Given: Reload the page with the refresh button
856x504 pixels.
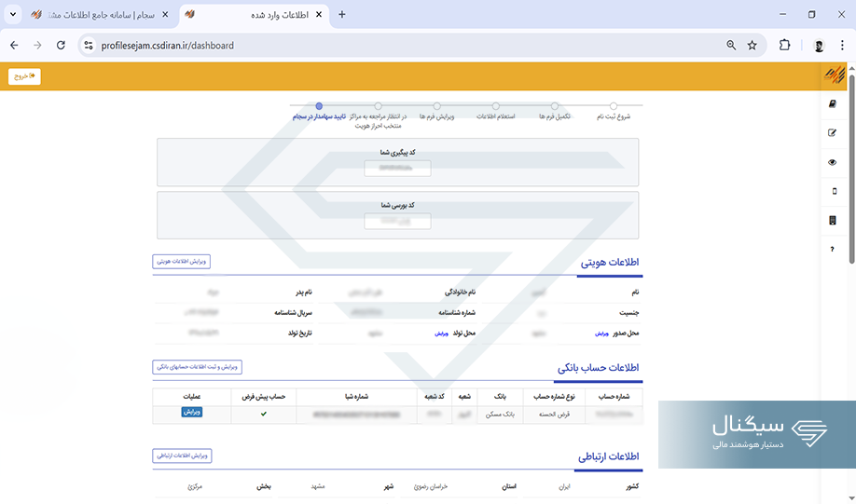Looking at the screenshot, I should [x=61, y=45].
